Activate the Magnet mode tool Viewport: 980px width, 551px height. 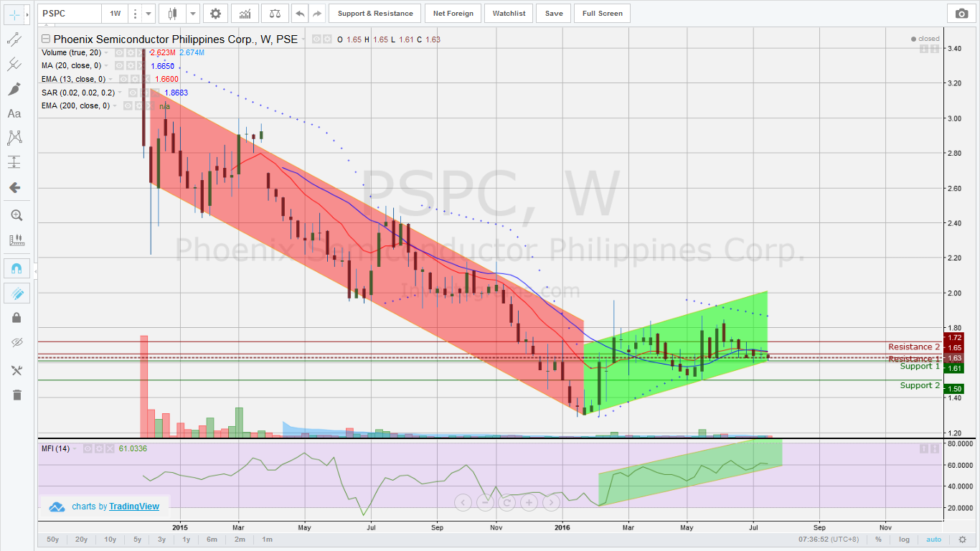point(17,268)
